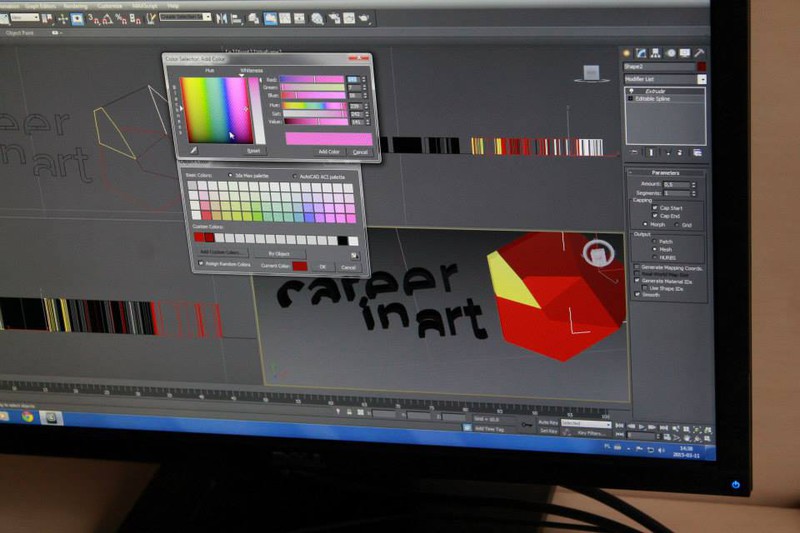Click the ViewCube in the viewport
800x533 pixels.
pyautogui.click(x=590, y=73)
